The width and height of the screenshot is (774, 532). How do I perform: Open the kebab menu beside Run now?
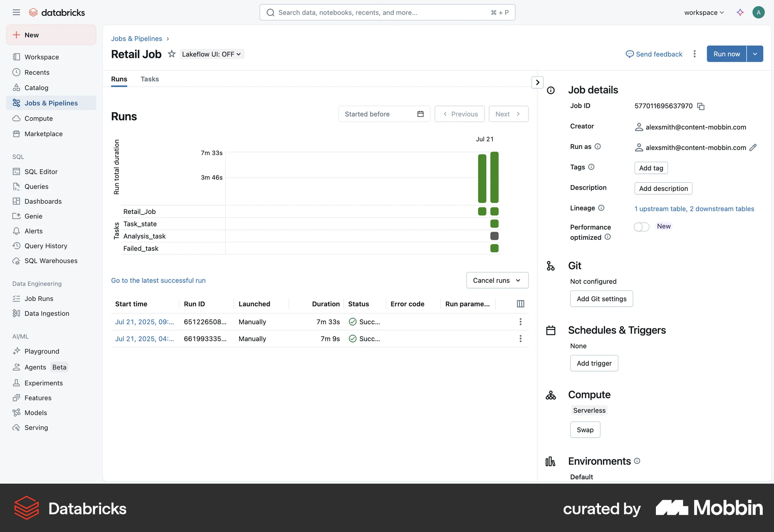[695, 54]
